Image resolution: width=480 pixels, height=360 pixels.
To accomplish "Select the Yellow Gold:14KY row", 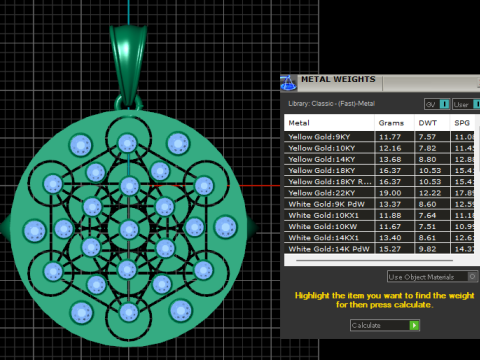I will tap(379, 159).
